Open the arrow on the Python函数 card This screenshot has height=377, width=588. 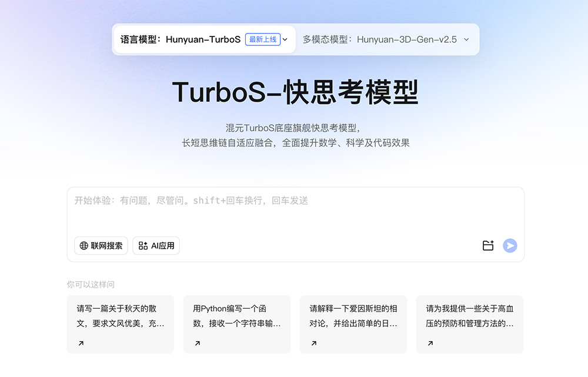tap(198, 343)
